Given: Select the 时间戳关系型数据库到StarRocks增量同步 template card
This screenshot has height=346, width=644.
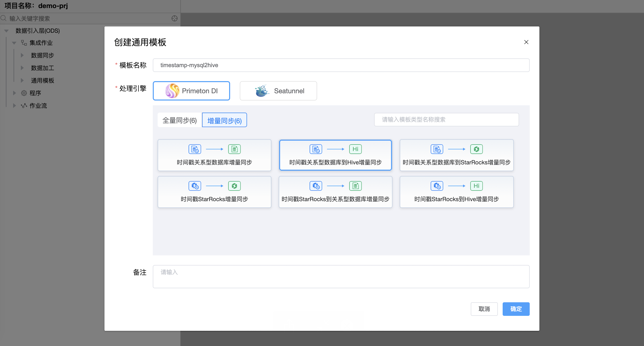Looking at the screenshot, I should tap(457, 155).
